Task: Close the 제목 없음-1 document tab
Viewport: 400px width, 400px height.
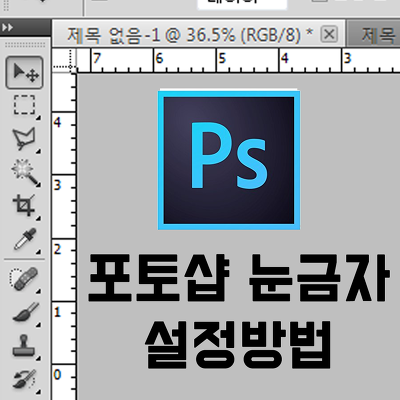Action: pos(329,34)
